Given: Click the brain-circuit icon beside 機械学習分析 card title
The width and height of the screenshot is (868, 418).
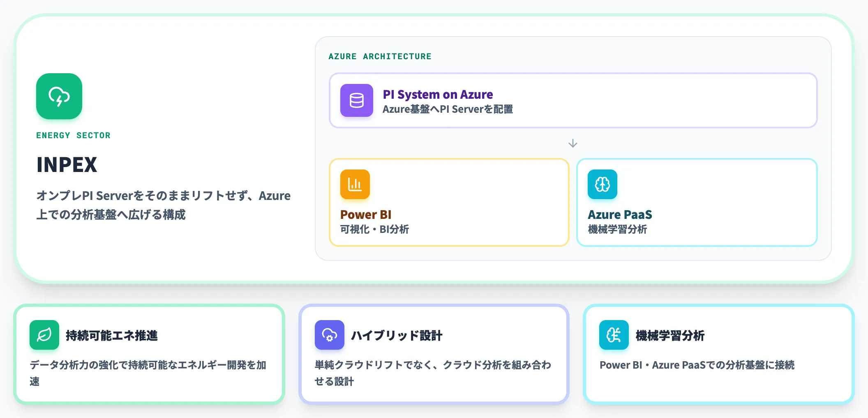Looking at the screenshot, I should 614,335.
